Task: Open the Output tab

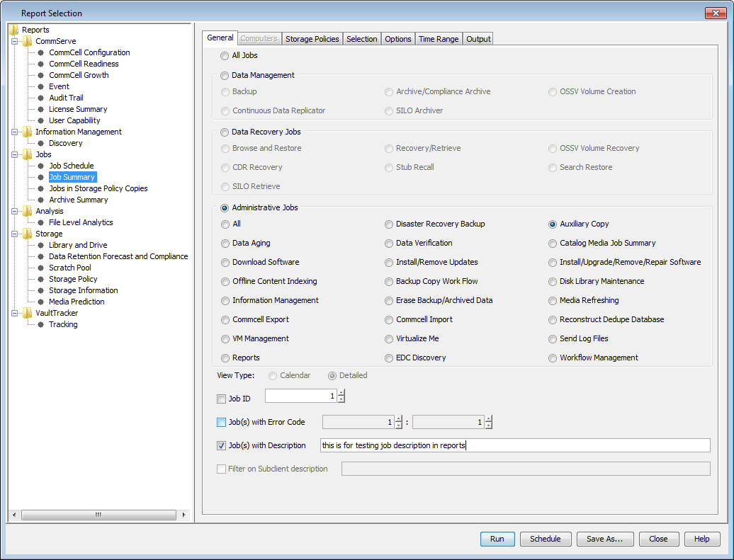Action: [478, 39]
